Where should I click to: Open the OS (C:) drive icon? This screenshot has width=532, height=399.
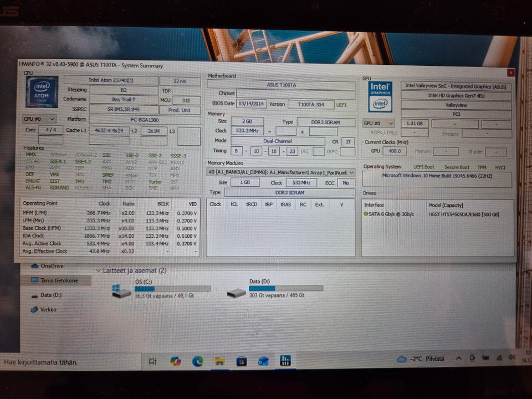click(121, 291)
